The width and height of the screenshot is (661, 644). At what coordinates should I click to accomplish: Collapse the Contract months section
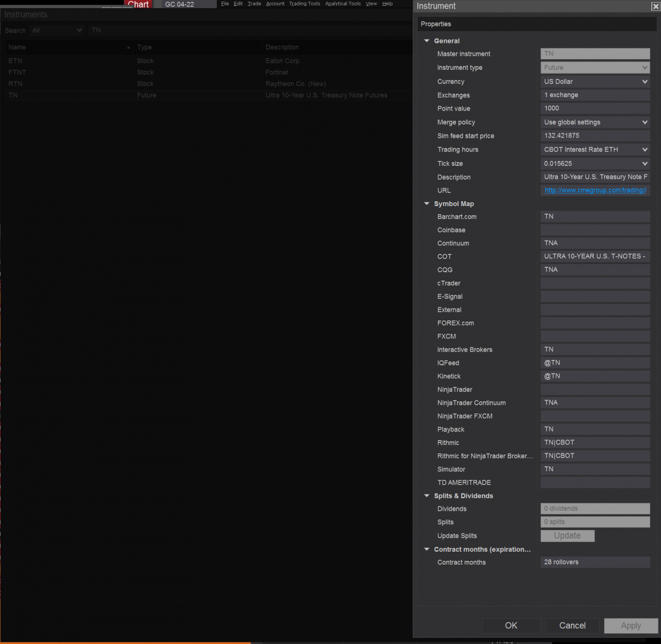pos(427,549)
